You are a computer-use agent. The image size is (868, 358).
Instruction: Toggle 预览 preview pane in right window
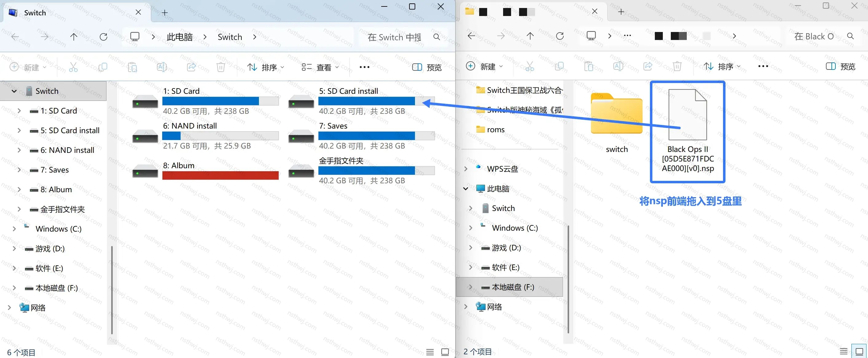[x=840, y=66]
